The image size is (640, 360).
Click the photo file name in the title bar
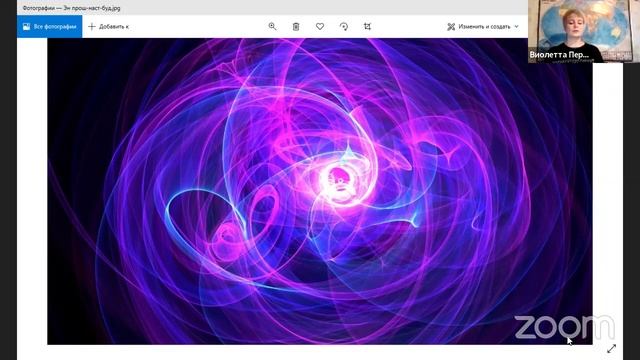(x=71, y=8)
